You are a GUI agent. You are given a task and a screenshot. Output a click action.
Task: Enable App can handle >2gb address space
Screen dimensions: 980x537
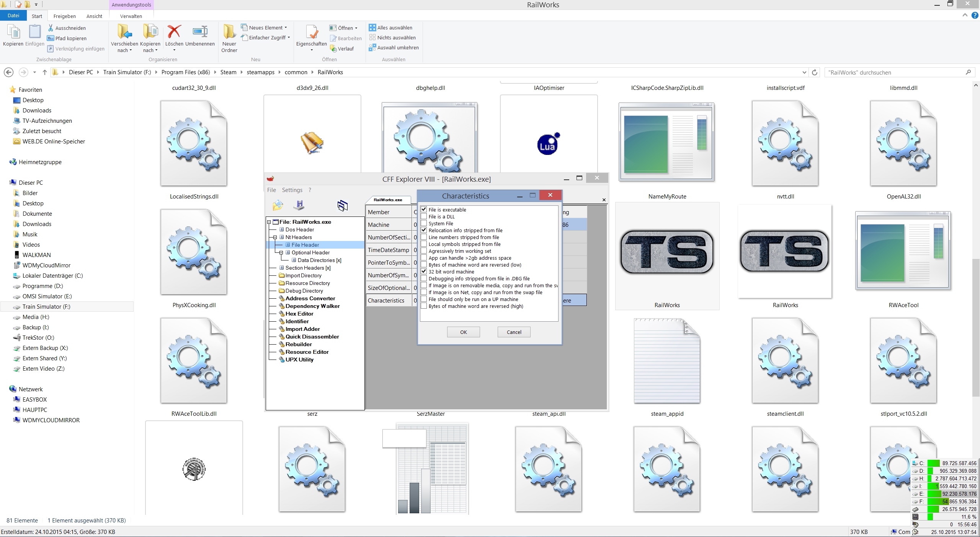[424, 258]
